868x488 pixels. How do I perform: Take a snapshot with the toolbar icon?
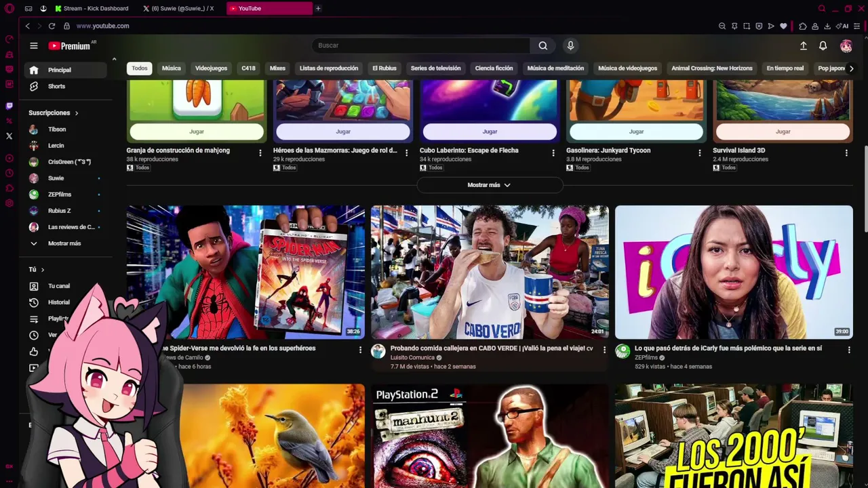747,26
